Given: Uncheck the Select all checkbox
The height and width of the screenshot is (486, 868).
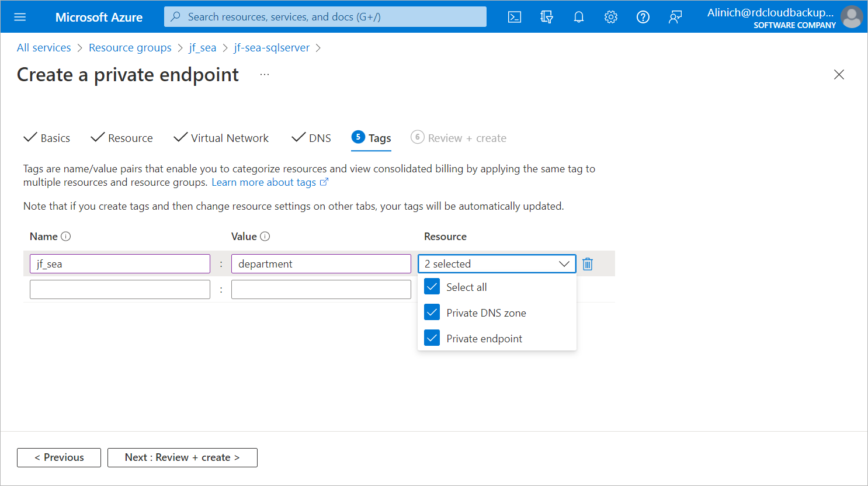Looking at the screenshot, I should 432,287.
